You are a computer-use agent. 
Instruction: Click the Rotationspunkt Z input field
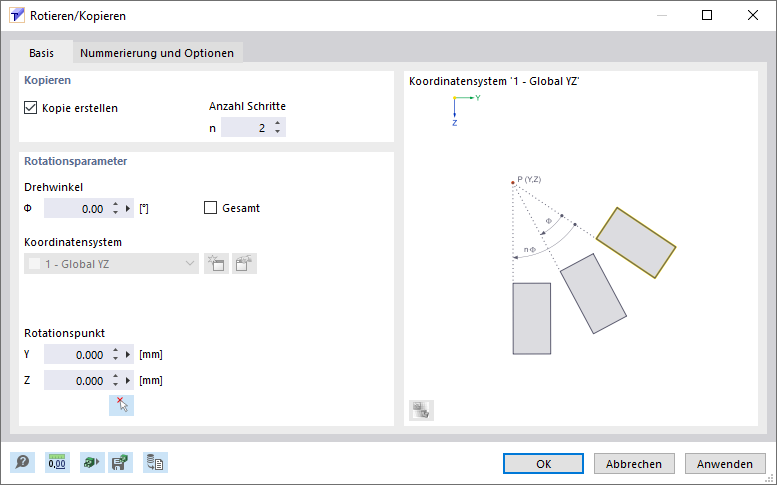(76, 380)
